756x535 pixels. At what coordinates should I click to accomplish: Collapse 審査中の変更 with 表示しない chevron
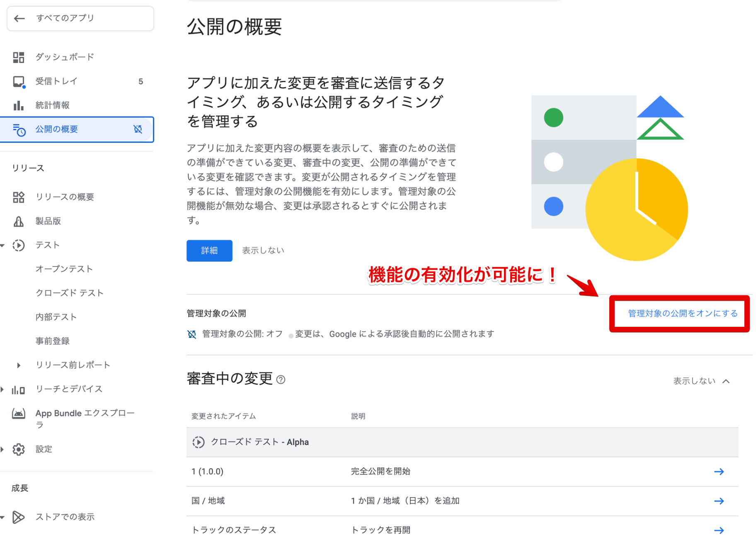click(726, 381)
